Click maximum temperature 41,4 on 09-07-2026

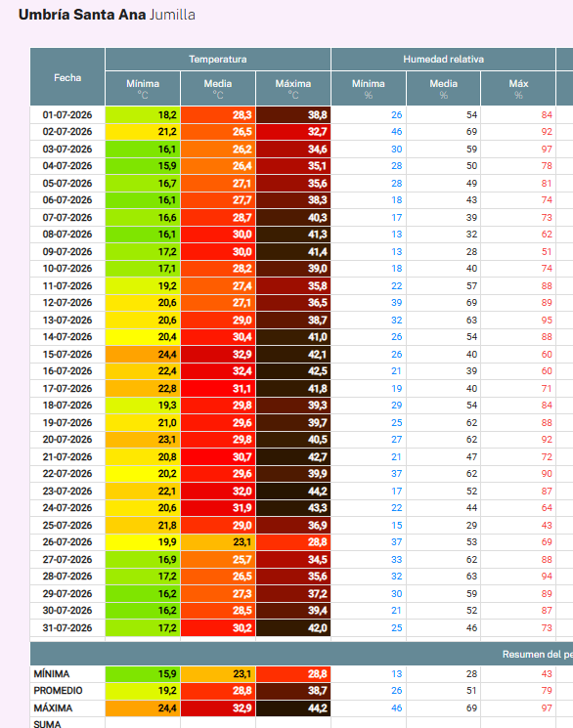pos(293,252)
